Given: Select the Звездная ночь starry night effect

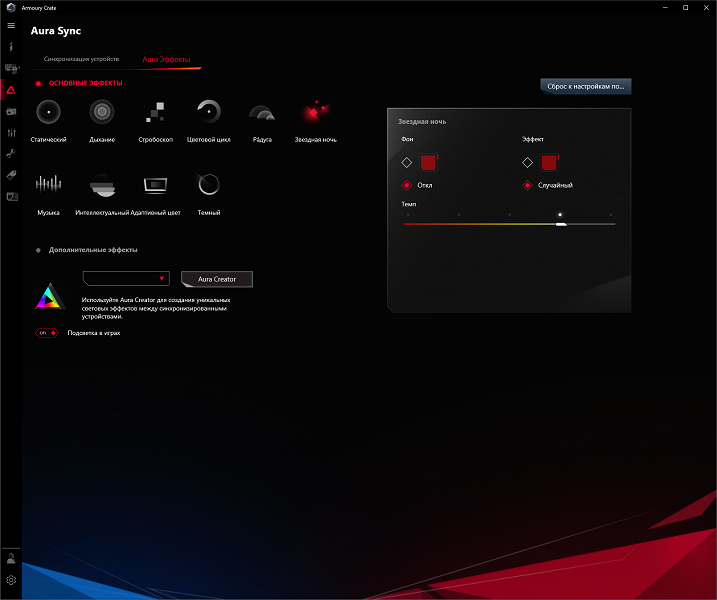Looking at the screenshot, I should coord(316,111).
